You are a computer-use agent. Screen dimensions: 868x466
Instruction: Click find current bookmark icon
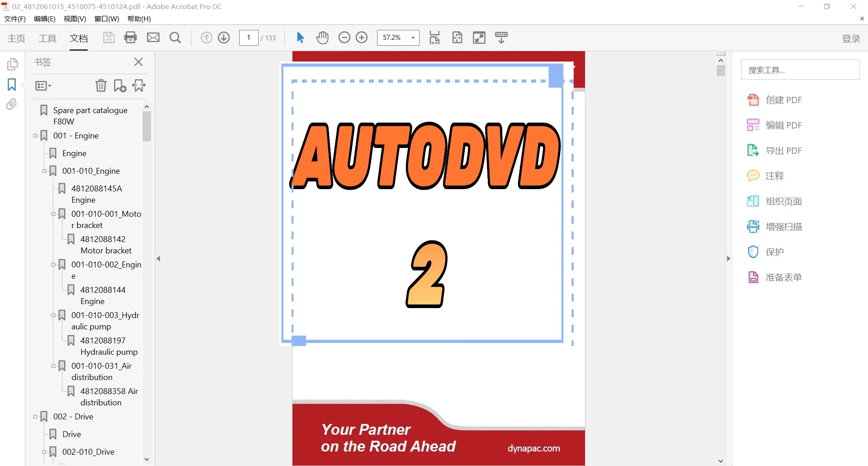(139, 86)
